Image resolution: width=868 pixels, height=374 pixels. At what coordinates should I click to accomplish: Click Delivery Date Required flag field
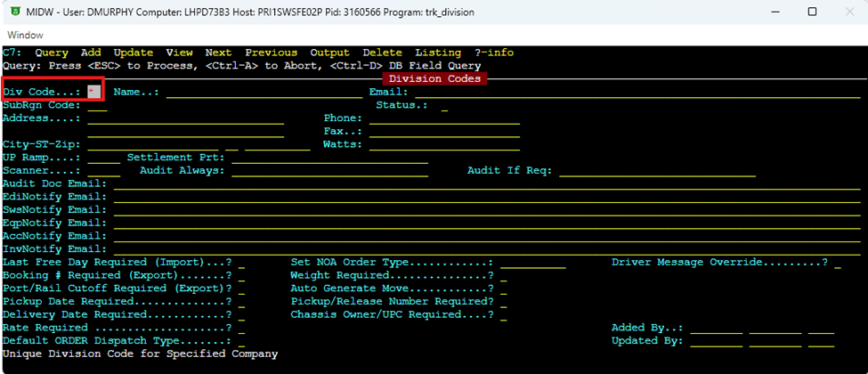coord(241,314)
